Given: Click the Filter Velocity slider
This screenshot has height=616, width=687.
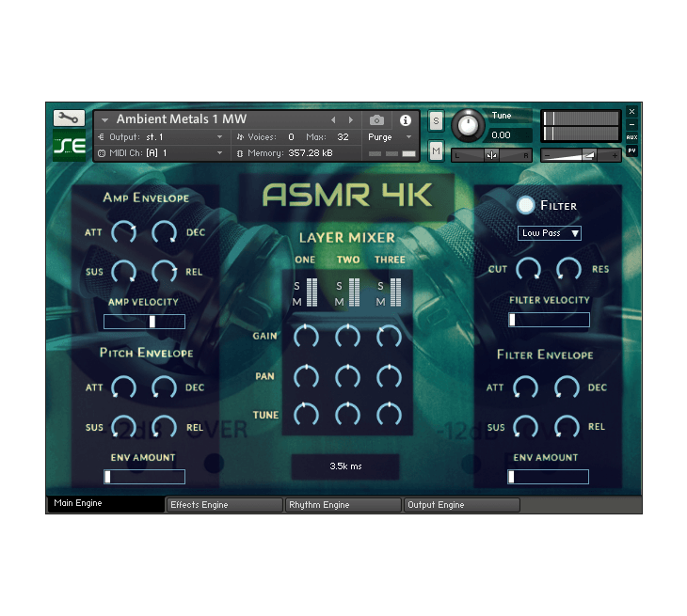Looking at the screenshot, I should coord(549,320).
